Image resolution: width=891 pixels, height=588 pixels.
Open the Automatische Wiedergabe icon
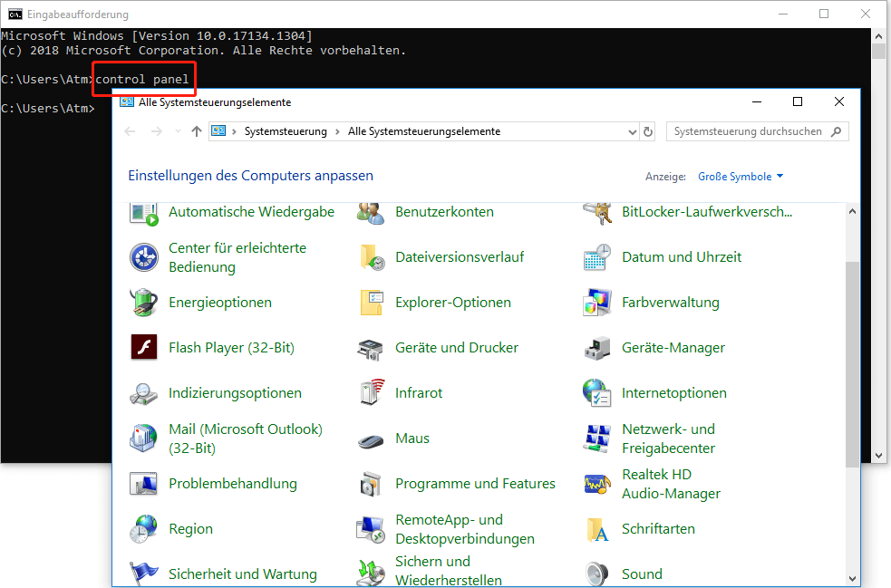pos(144,214)
